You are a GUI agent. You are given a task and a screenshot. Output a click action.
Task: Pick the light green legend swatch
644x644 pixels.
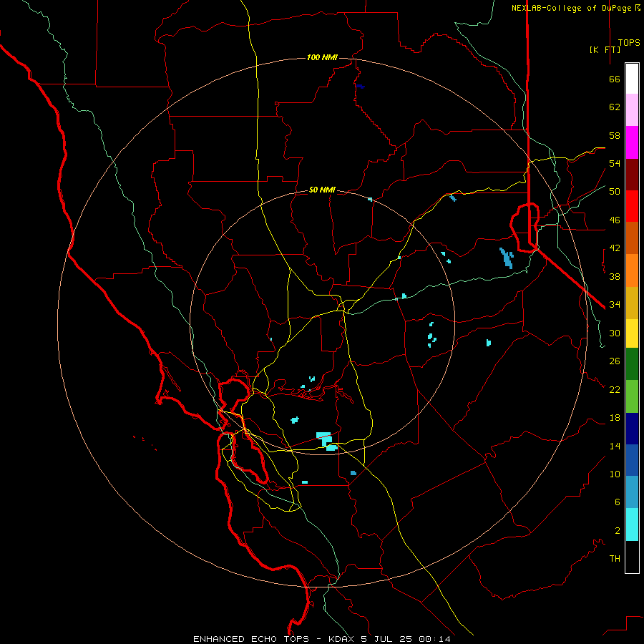[x=632, y=396]
